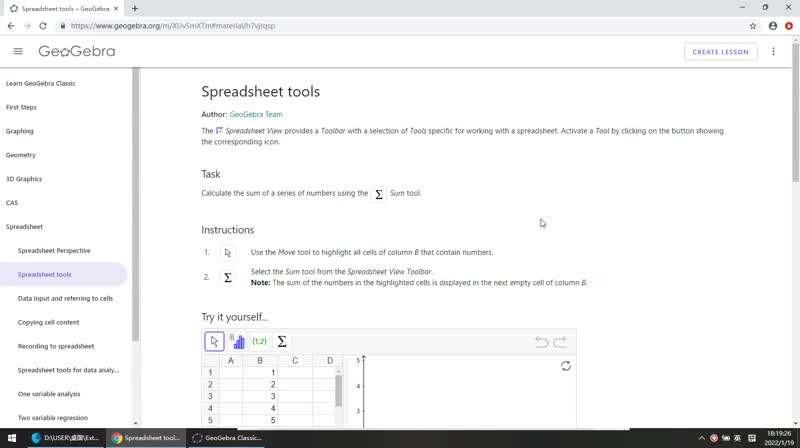Open the hamburger menu beside GeoGebra logo
The width and height of the screenshot is (800, 448).
(x=18, y=51)
